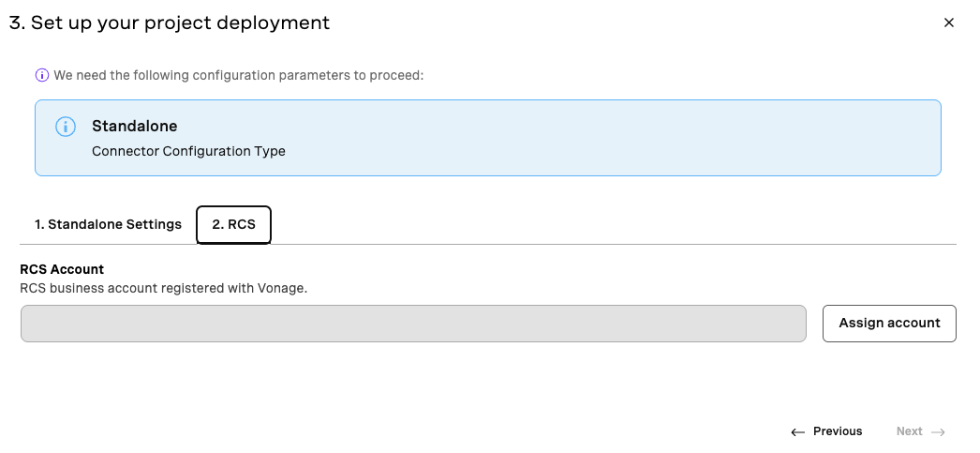Close the project deployment setup dialog

[x=949, y=23]
